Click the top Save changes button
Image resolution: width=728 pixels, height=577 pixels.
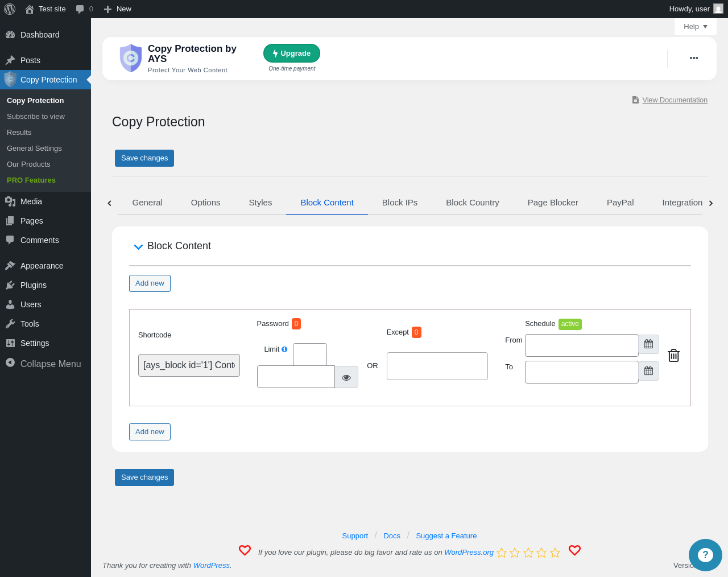(144, 158)
